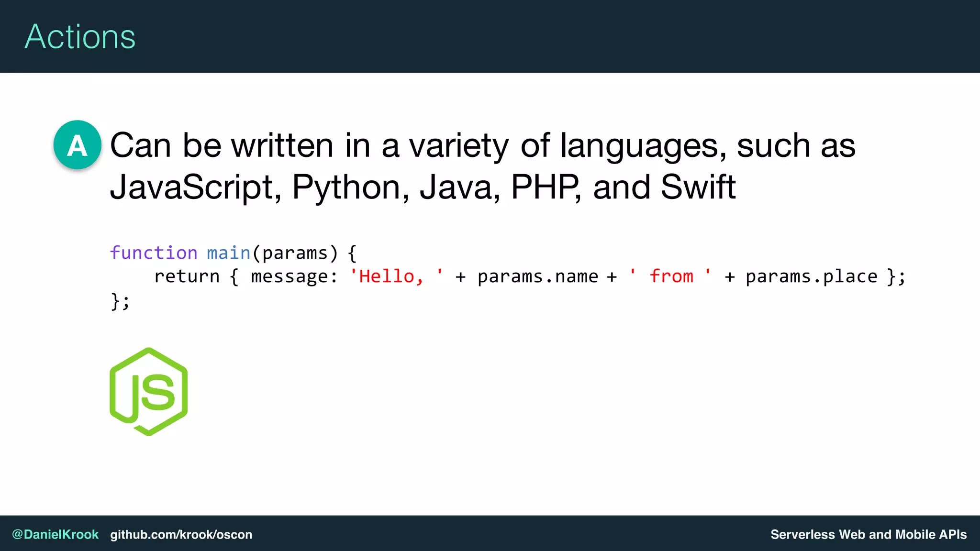Click the green Node.js hexagon logo

pyautogui.click(x=148, y=392)
